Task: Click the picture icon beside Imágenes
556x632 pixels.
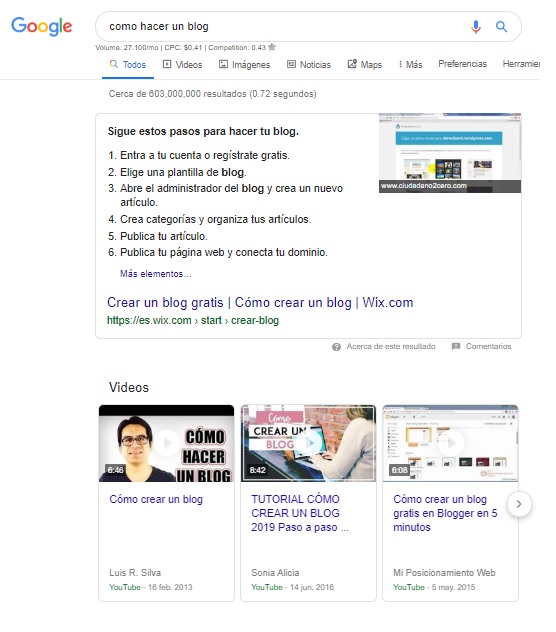Action: [223, 64]
